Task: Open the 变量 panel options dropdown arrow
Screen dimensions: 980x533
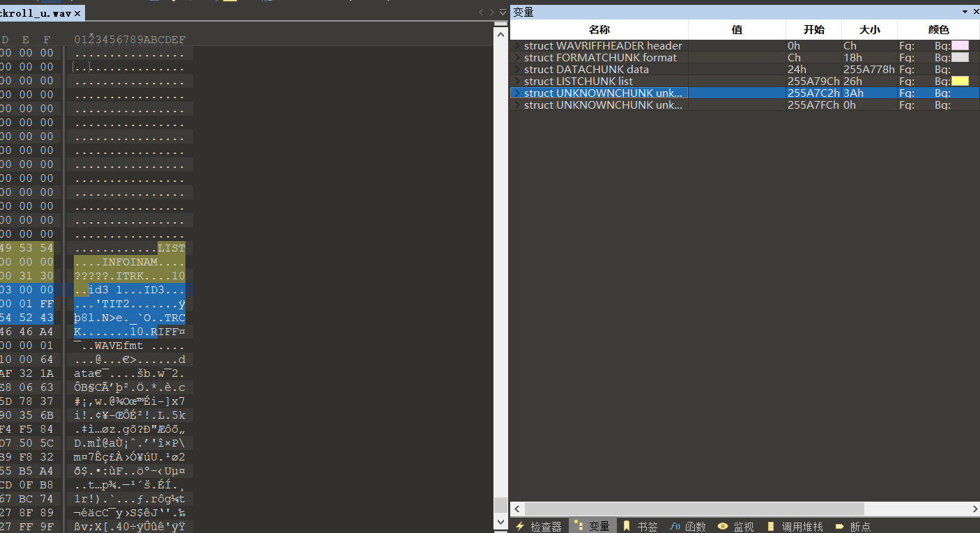Action: [x=964, y=11]
